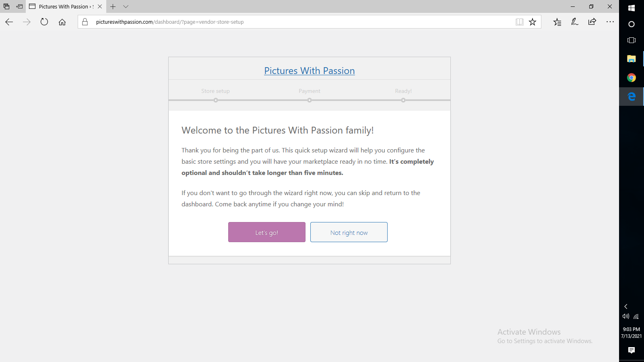Screen dimensions: 644x362
Task: Click the Let's go! button
Action: (x=266, y=232)
